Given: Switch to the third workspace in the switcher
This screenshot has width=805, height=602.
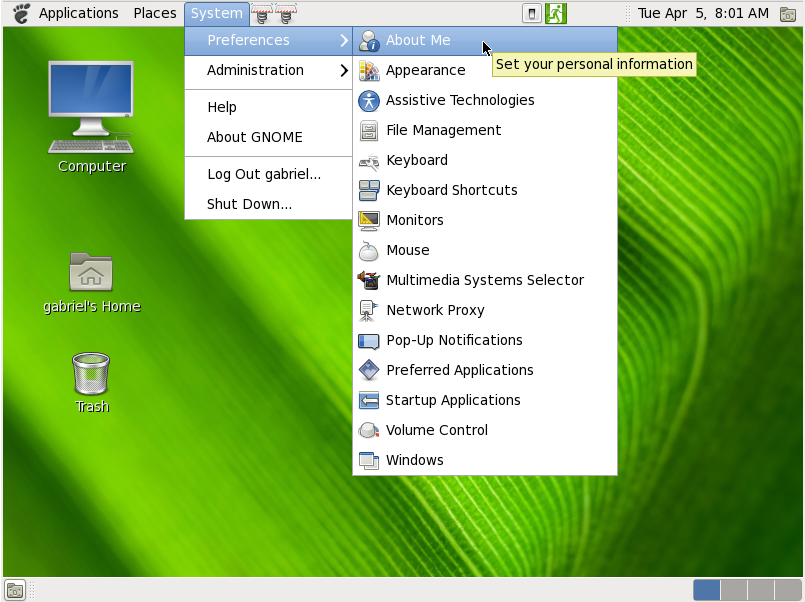Looking at the screenshot, I should tap(761, 590).
